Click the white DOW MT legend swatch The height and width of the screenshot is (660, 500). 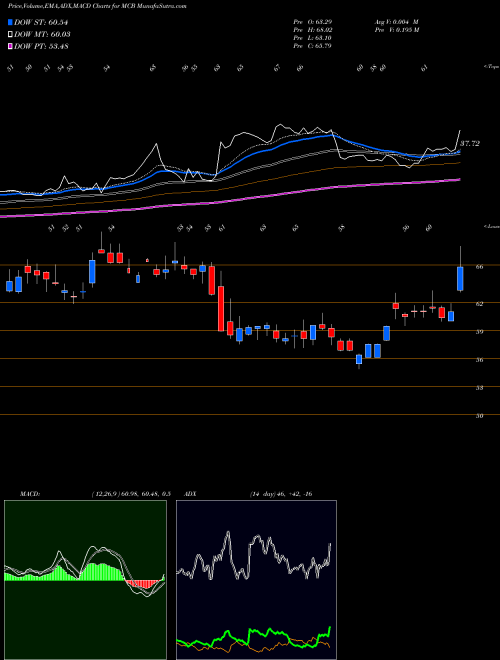[x=11, y=34]
